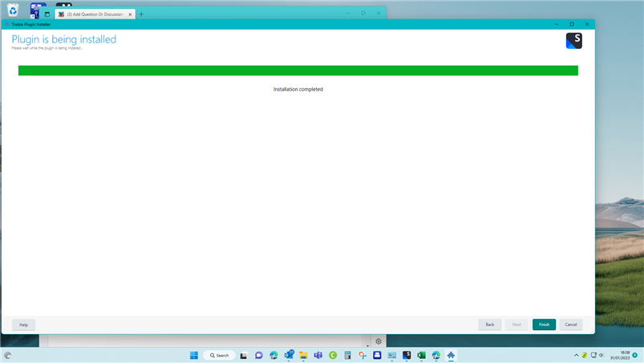Open File Explorer from the taskbar
The image size is (644, 363).
[x=303, y=355]
